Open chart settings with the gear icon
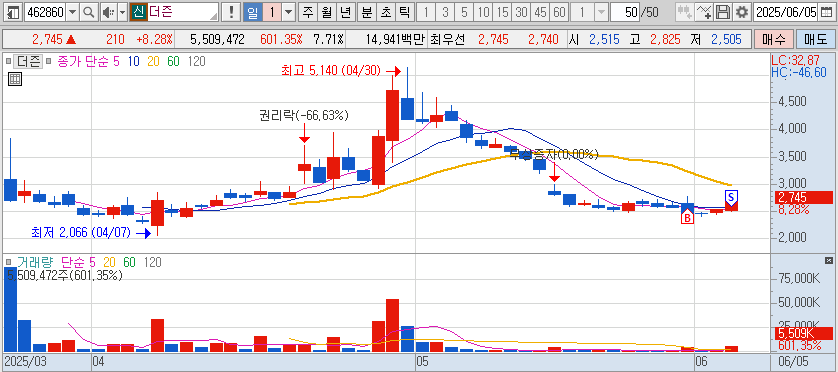 tap(741, 12)
